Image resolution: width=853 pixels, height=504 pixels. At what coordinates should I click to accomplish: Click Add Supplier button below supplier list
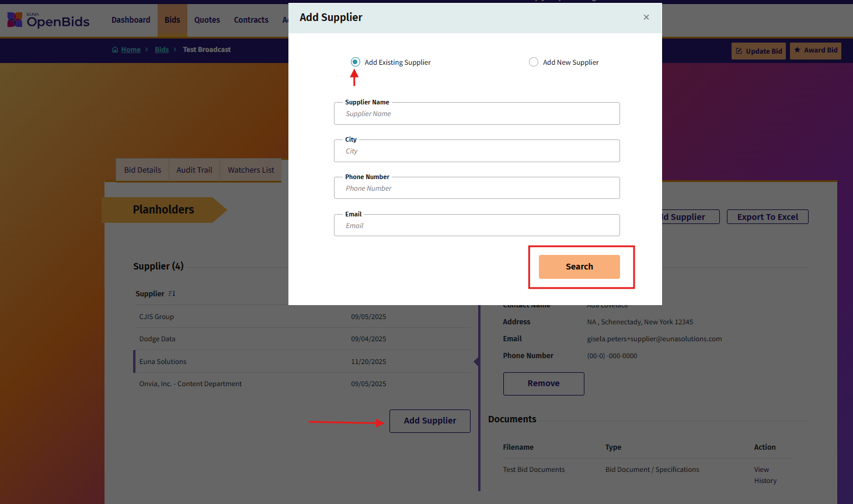430,421
